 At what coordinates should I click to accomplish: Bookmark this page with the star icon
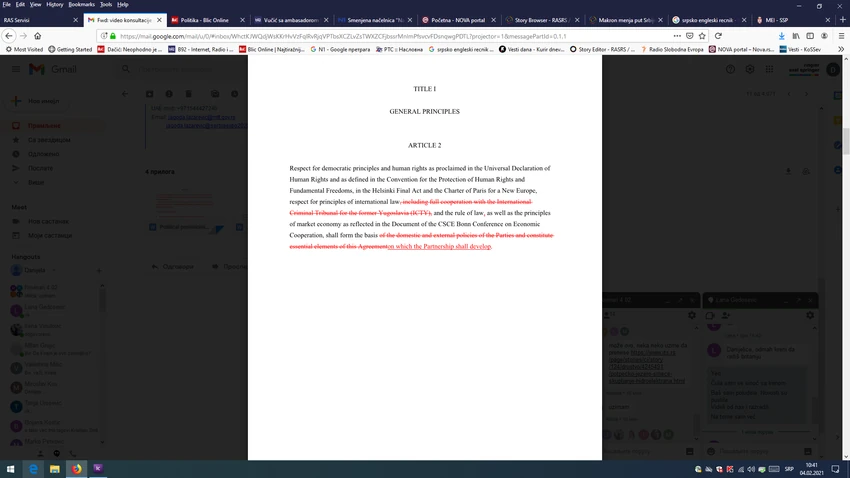coord(702,36)
